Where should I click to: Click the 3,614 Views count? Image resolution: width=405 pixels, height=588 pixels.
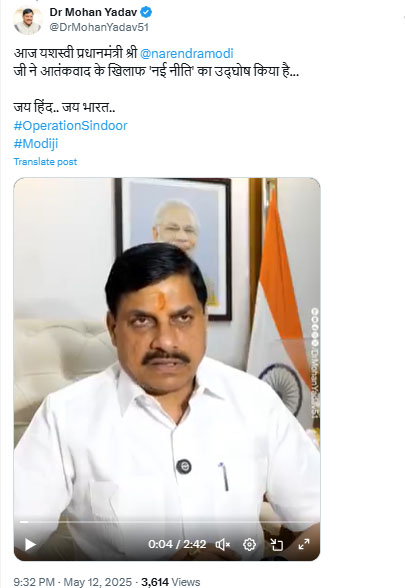(x=171, y=582)
